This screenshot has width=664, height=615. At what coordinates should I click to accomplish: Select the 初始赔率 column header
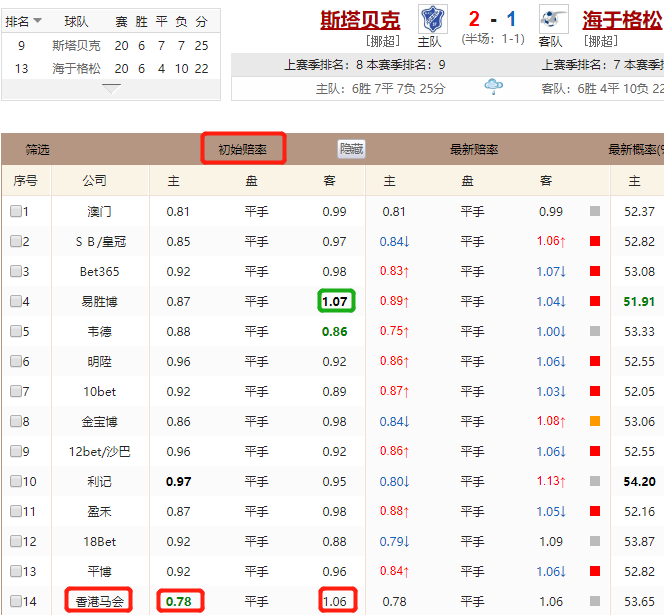pyautogui.click(x=243, y=149)
